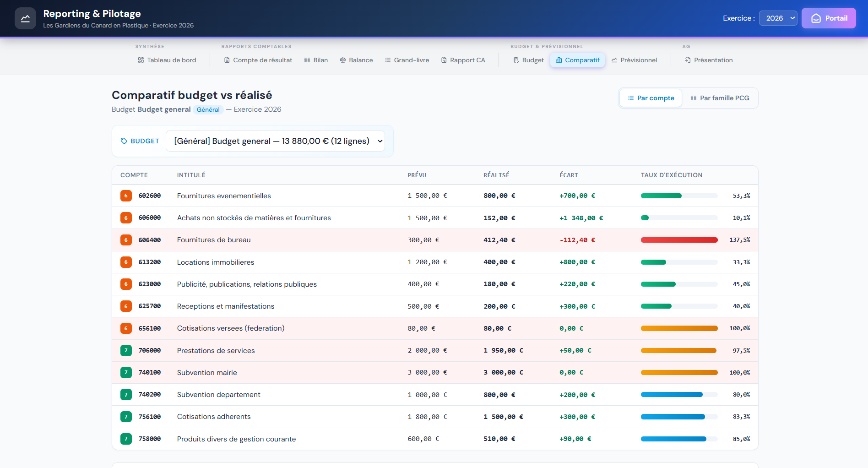Viewport: 868px width, 468px height.
Task: View the Grand-livre
Action: 407,60
